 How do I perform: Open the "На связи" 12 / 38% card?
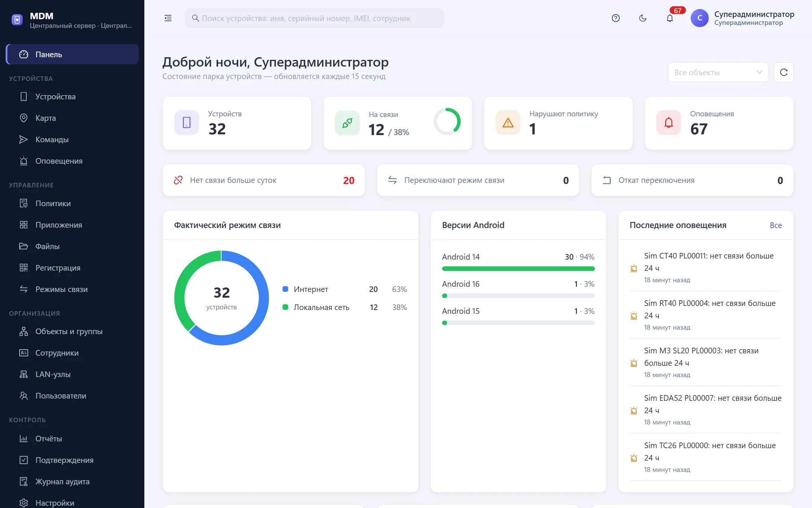[x=398, y=123]
